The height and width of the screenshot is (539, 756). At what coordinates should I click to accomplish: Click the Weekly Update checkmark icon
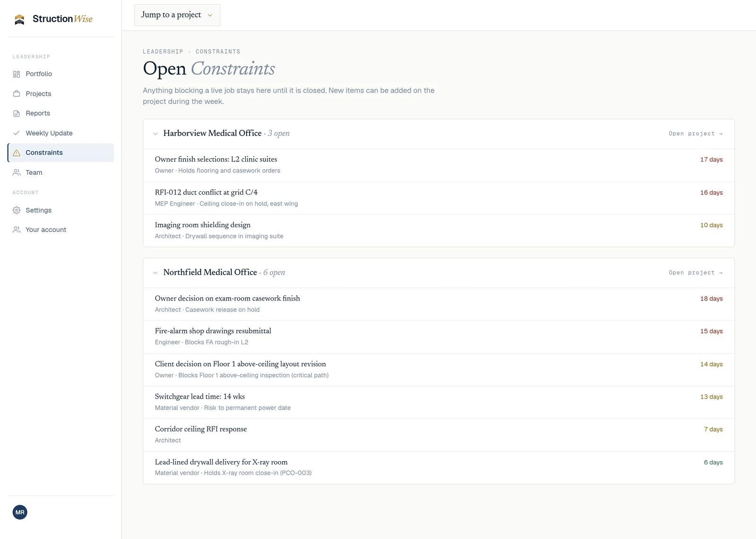click(x=17, y=133)
